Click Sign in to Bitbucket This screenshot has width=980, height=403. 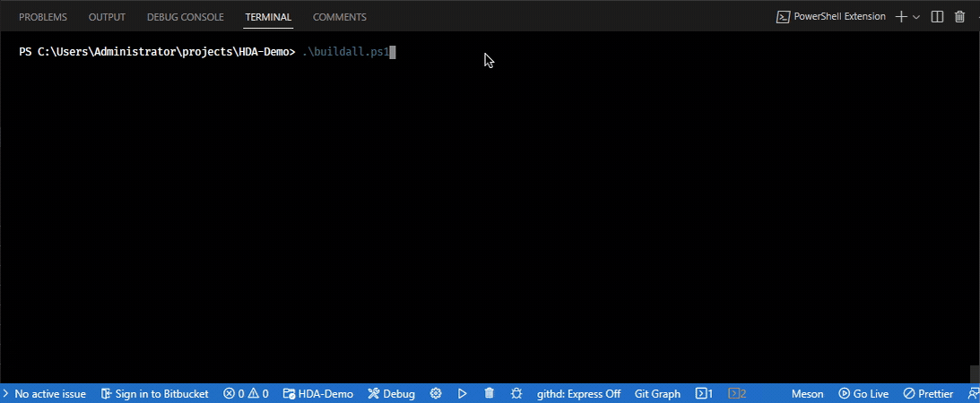[154, 394]
